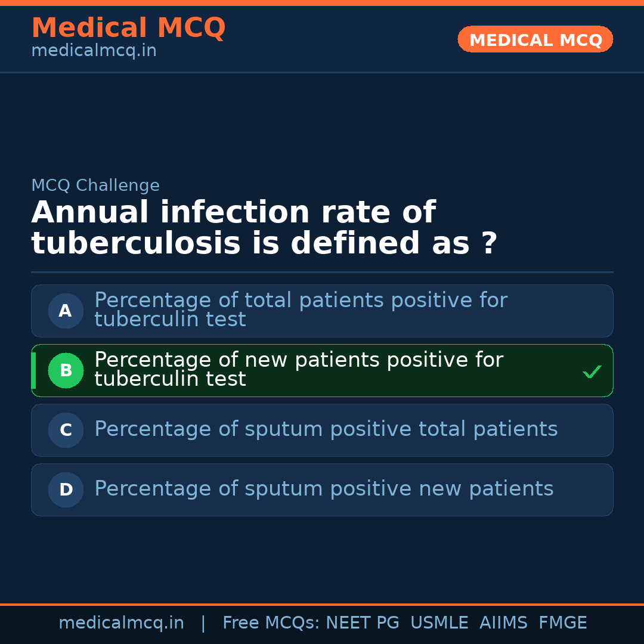The image size is (644, 644).
Task: Open medicalmcq.in link in the footer
Action: tap(121, 623)
